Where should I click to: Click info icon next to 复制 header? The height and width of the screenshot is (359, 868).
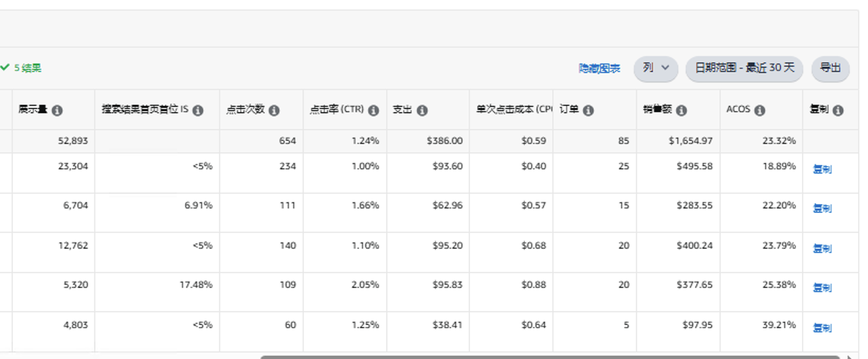[838, 110]
